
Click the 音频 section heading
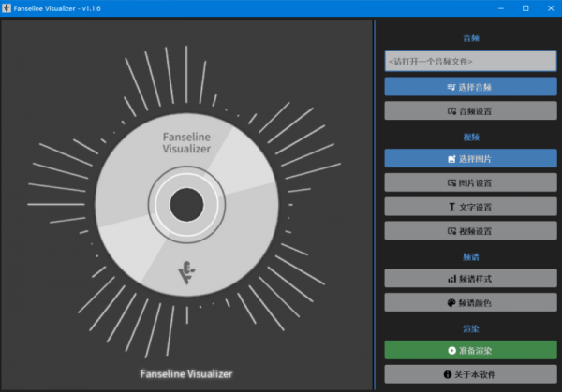[470, 38]
